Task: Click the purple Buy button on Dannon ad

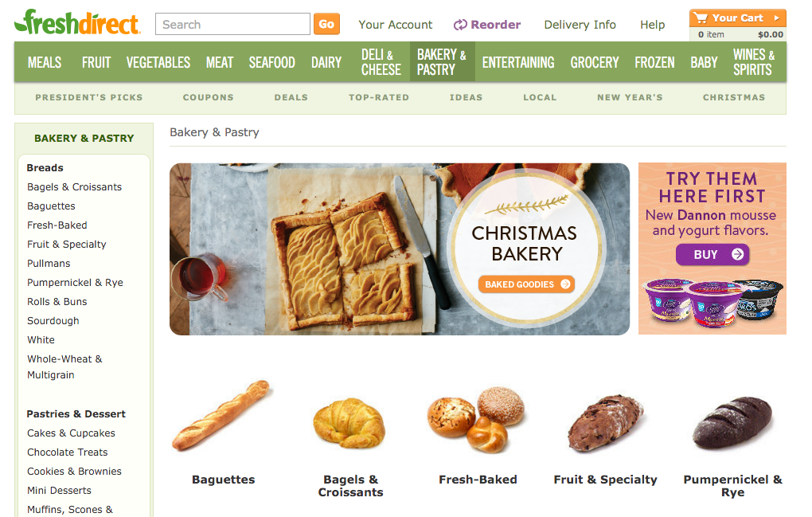Action: 712,254
